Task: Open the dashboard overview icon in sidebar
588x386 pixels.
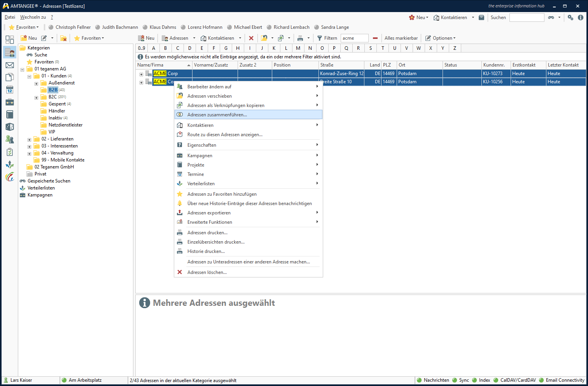Action: (10, 40)
